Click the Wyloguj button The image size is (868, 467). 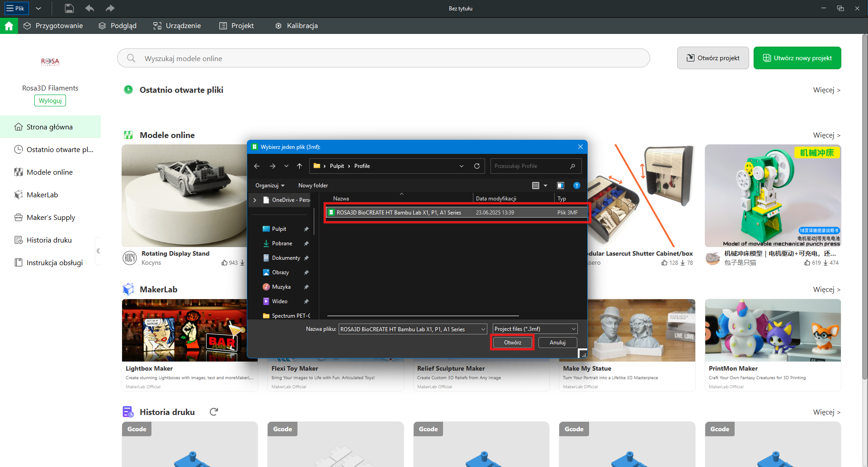click(50, 100)
